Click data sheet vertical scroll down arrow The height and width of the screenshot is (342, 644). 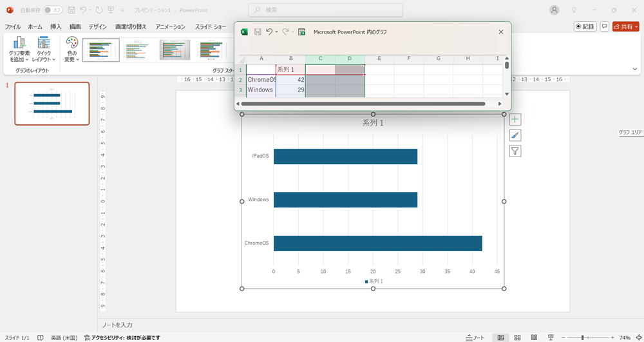tap(507, 94)
